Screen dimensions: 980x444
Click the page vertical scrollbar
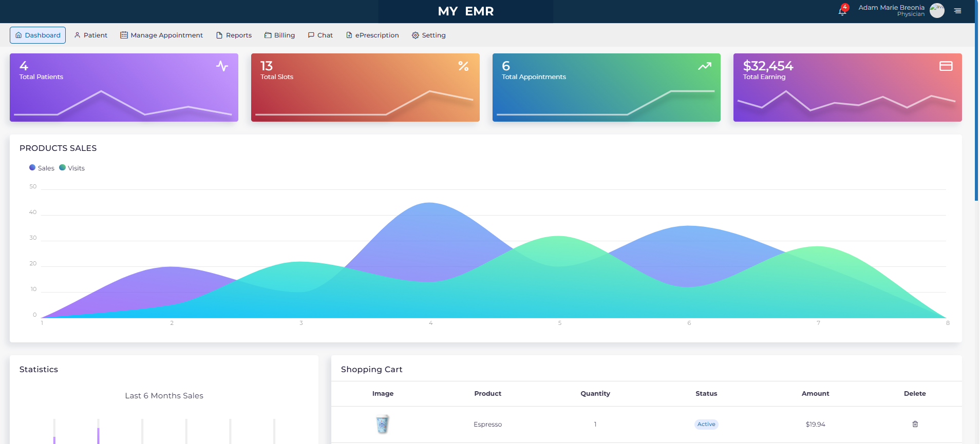tap(976, 103)
